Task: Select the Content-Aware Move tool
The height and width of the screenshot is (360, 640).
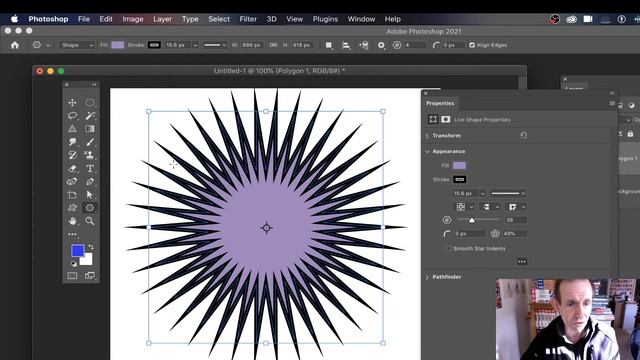Action: 73,181
